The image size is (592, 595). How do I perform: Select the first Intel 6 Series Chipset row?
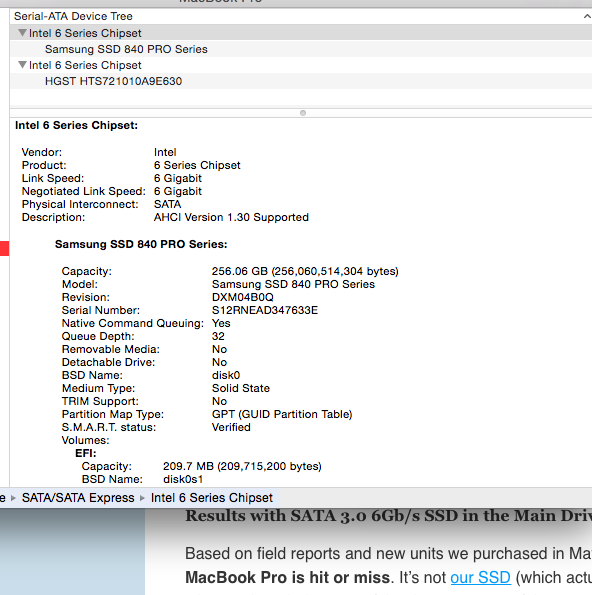pyautogui.click(x=301, y=33)
